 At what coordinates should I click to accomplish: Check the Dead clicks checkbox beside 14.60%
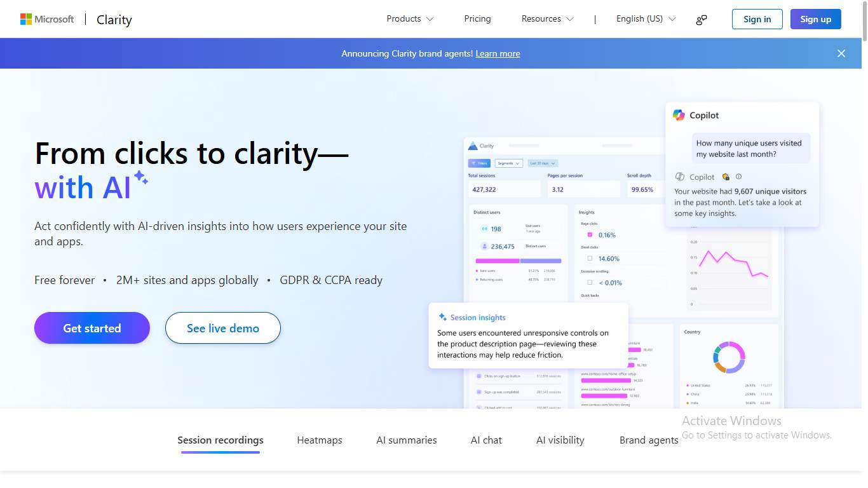point(590,258)
